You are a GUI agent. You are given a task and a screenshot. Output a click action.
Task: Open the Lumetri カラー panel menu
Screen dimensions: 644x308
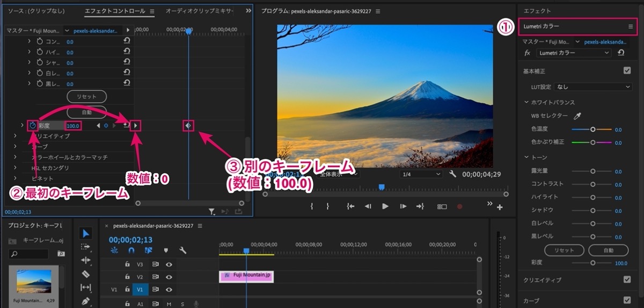point(631,26)
